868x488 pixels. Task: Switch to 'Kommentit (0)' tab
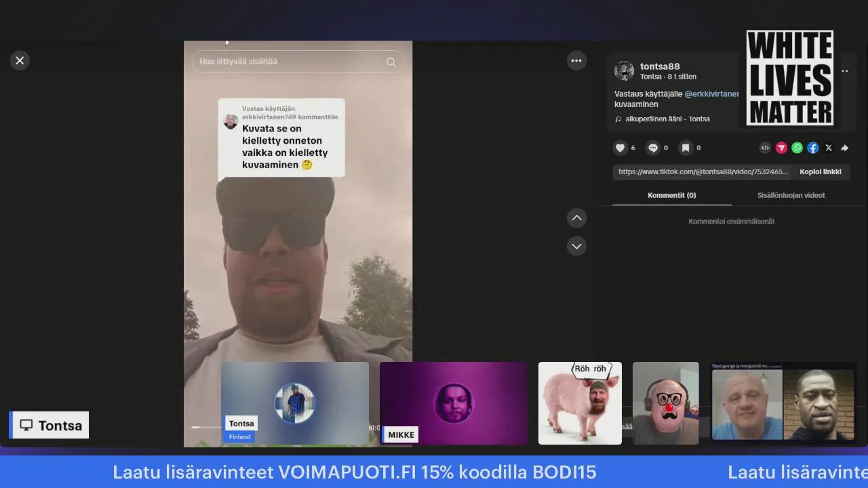[x=671, y=195]
